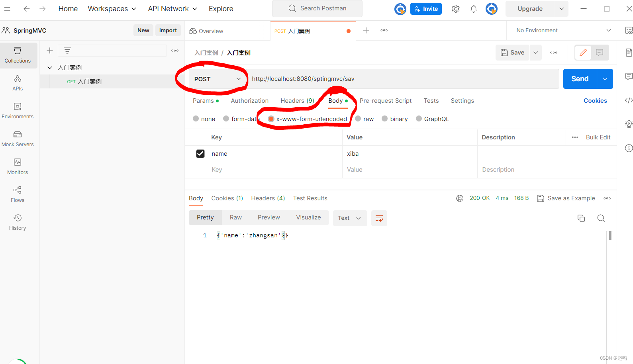
Task: Change the Text response format dropdown
Action: [349, 218]
